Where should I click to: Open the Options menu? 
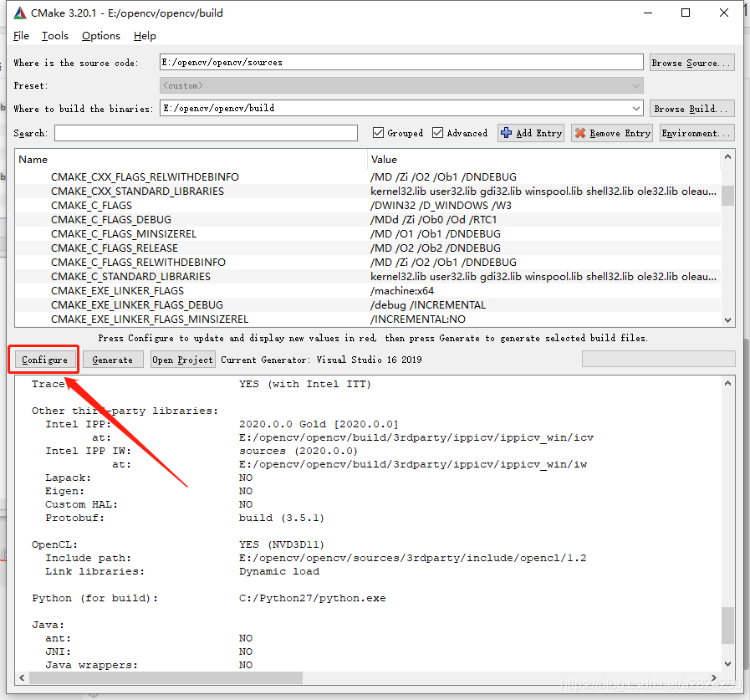tap(101, 36)
